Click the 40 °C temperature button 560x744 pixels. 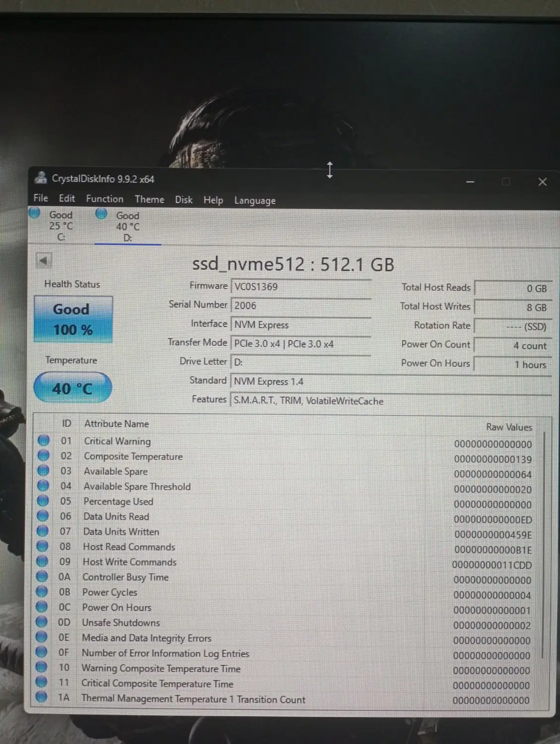pos(72,388)
